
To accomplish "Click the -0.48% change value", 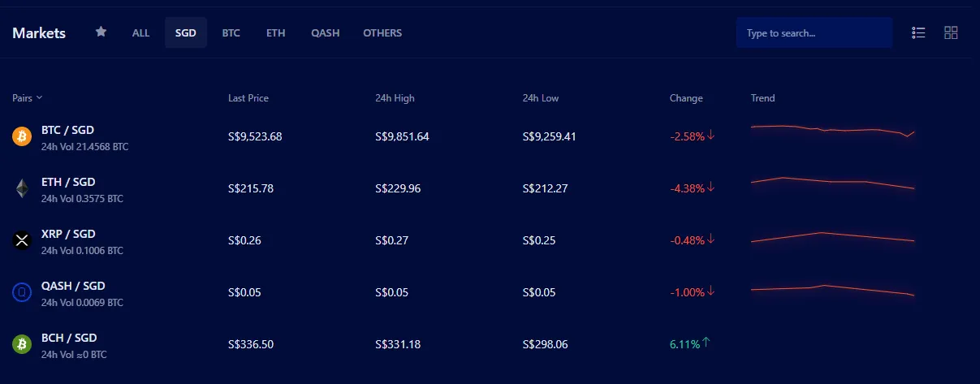I will tap(687, 240).
